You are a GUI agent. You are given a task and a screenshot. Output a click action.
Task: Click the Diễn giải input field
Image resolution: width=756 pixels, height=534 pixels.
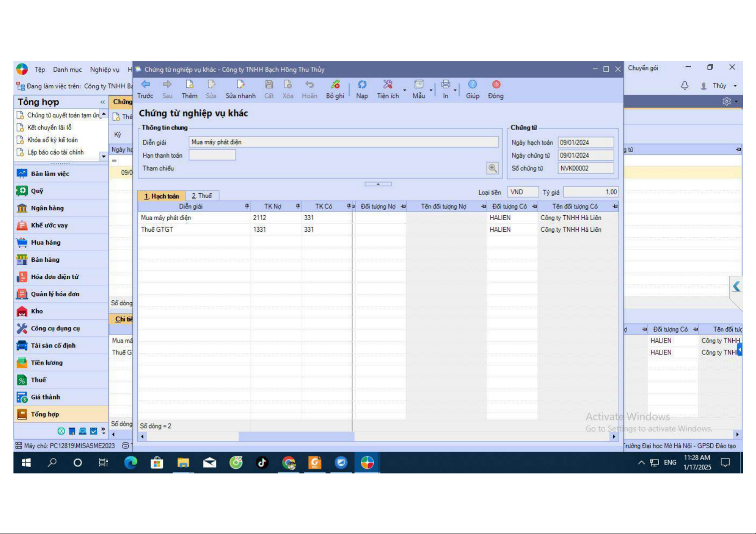pyautogui.click(x=343, y=142)
